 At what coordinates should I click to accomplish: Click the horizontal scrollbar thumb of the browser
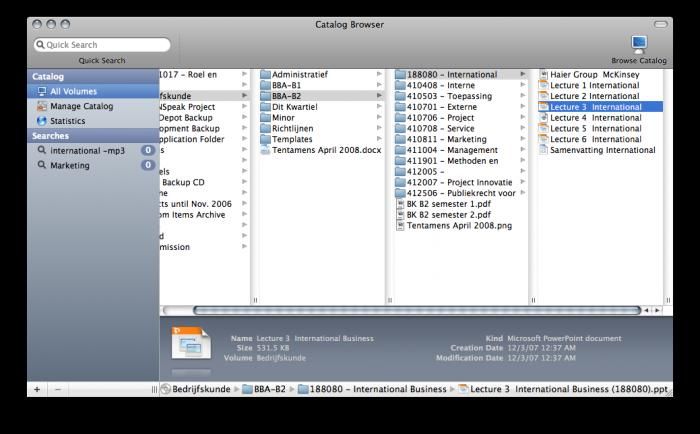point(417,310)
